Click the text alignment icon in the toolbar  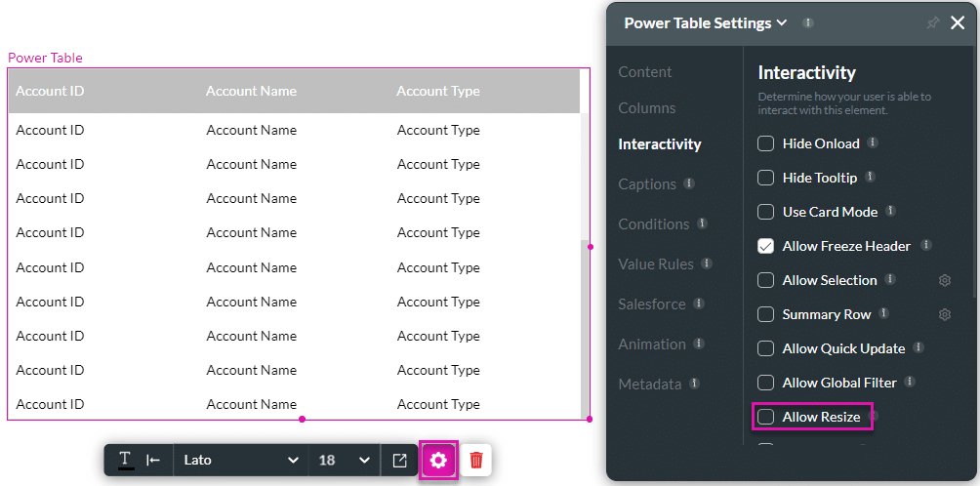point(153,461)
